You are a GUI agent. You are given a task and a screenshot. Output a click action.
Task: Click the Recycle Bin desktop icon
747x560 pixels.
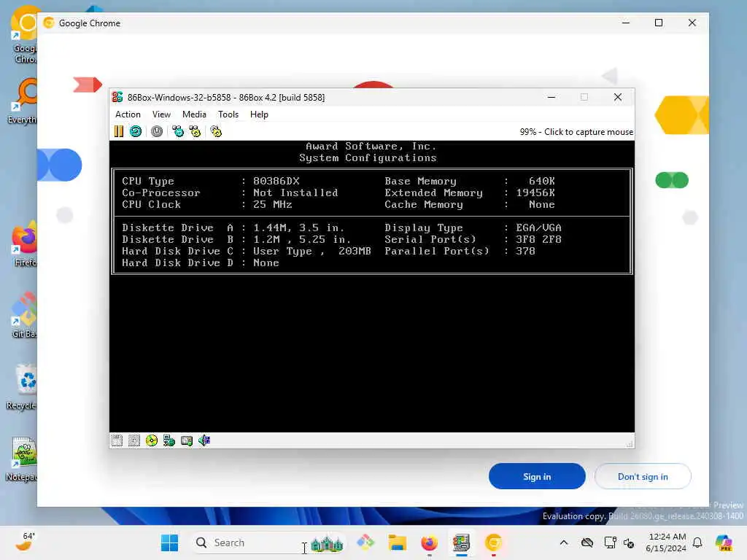tap(23, 386)
